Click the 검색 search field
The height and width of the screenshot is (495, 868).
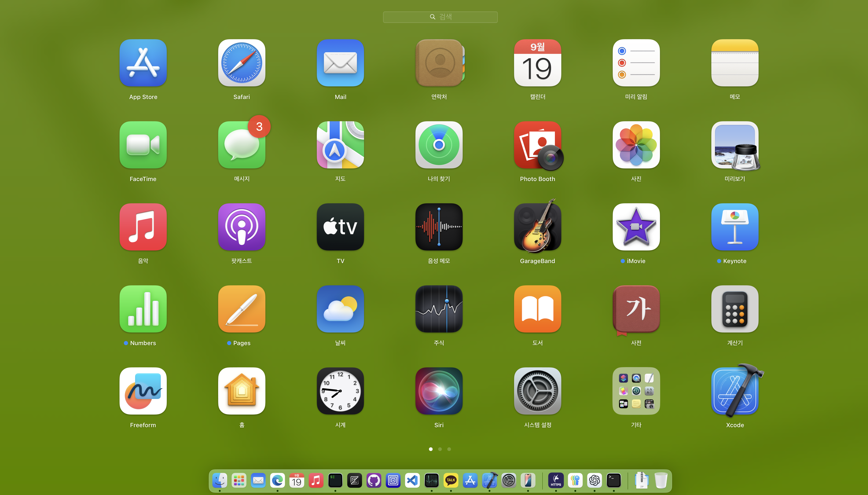tap(440, 17)
